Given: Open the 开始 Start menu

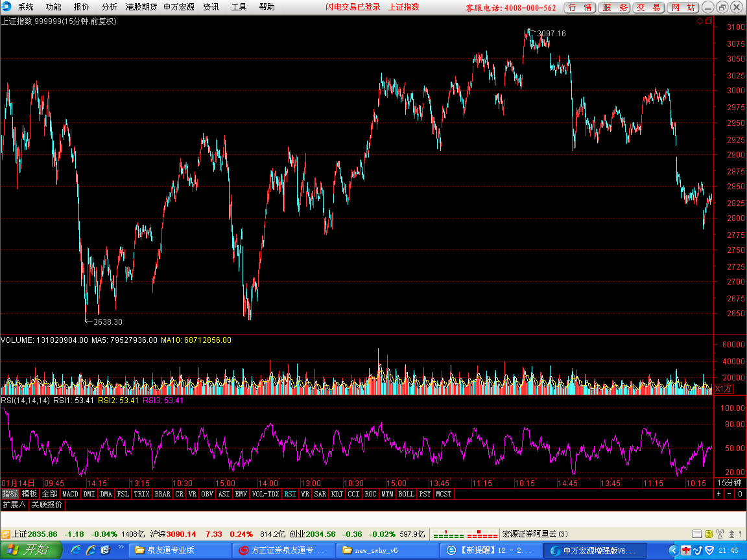Looking at the screenshot, I should 31,550.
